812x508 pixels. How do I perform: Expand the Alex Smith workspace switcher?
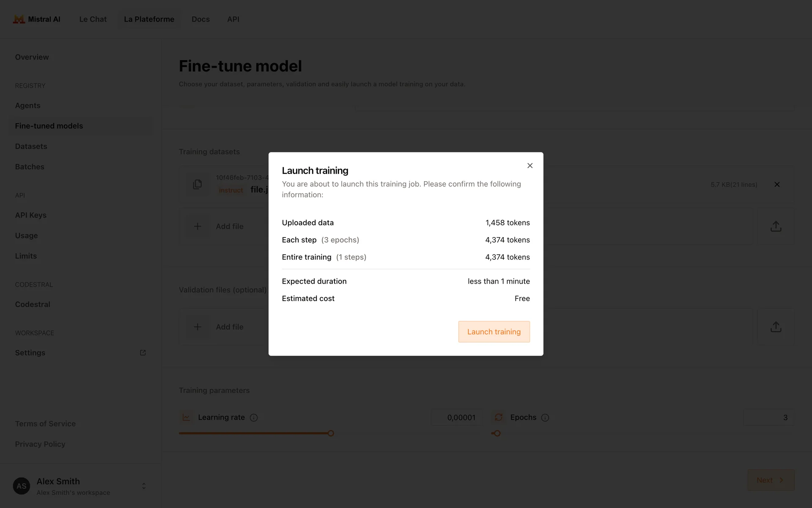[x=144, y=486]
